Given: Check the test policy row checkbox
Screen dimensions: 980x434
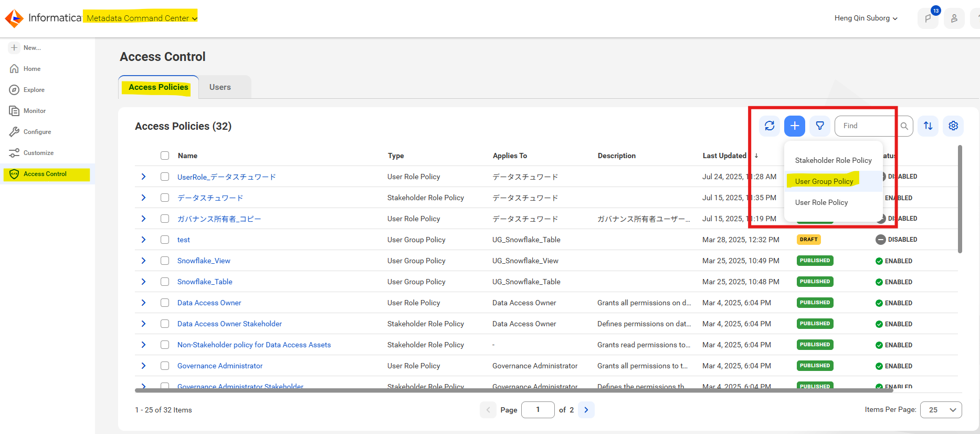Looking at the screenshot, I should (165, 240).
